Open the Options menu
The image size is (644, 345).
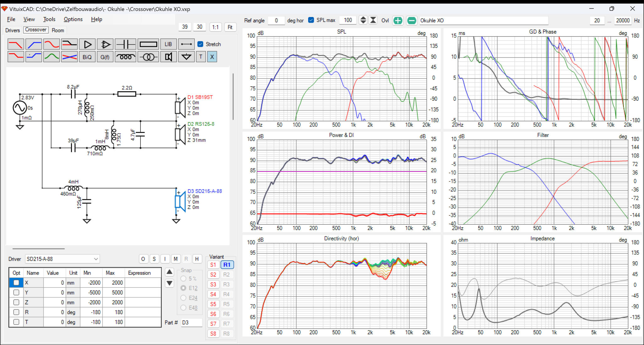point(73,19)
